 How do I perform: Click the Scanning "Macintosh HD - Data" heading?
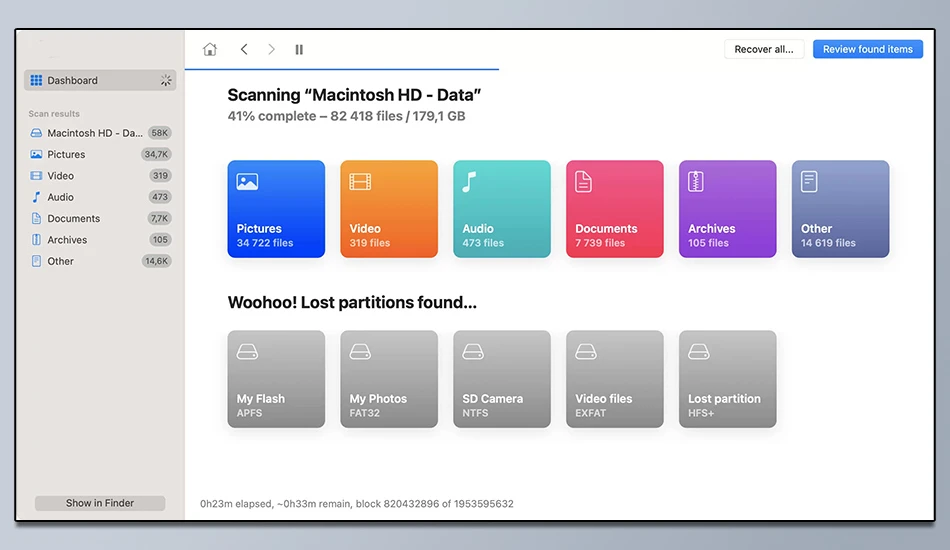pyautogui.click(x=354, y=95)
